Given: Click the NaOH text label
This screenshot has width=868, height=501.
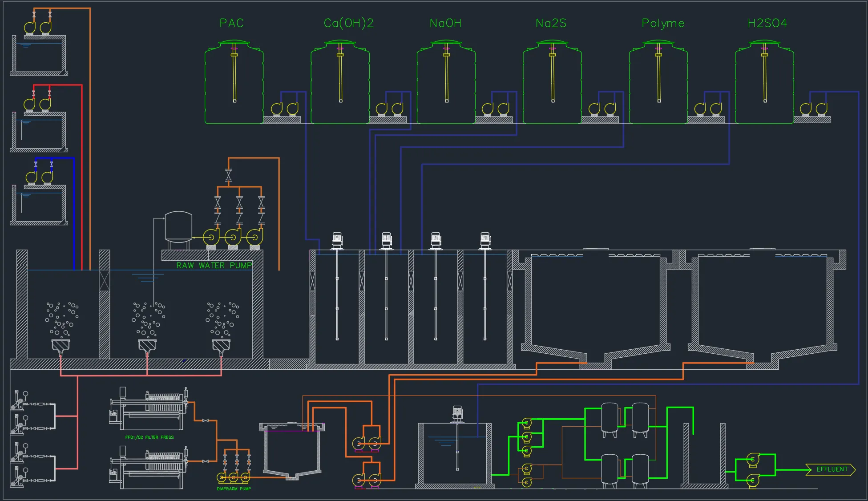Looking at the screenshot, I should [x=445, y=23].
